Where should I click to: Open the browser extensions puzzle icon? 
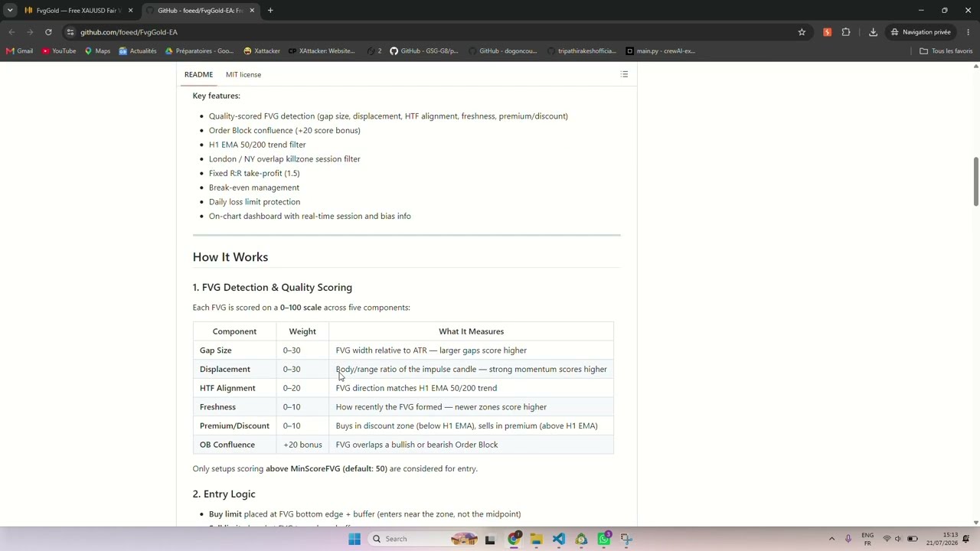pyautogui.click(x=846, y=32)
